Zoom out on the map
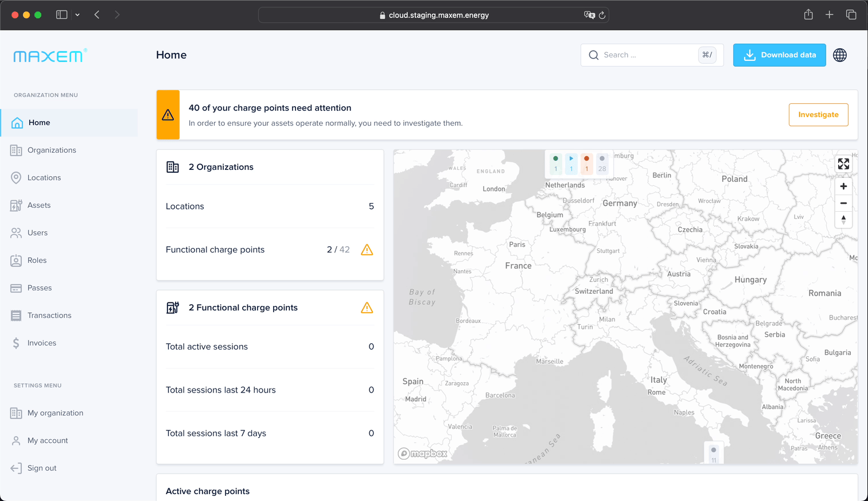Screen dimensions: 868x501 (x=843, y=203)
